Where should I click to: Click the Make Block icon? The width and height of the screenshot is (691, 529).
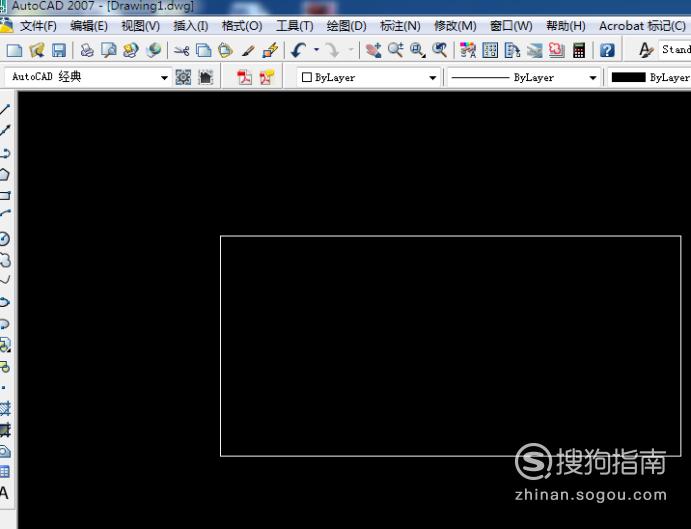coord(4,366)
